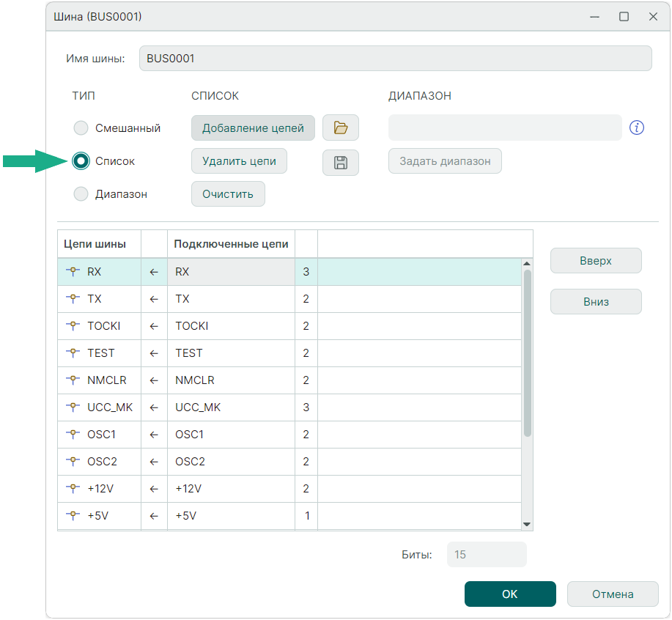Click the Подключенные цепи column header

(231, 244)
